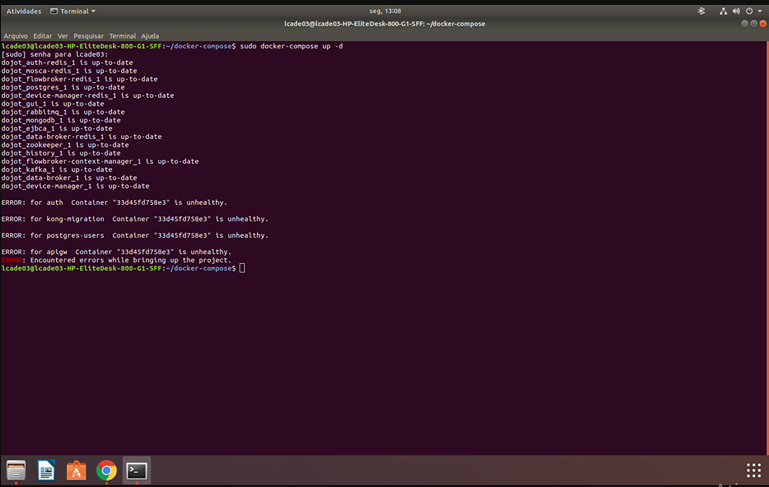Open the Ver menu
This screenshot has height=487, width=769.
62,36
